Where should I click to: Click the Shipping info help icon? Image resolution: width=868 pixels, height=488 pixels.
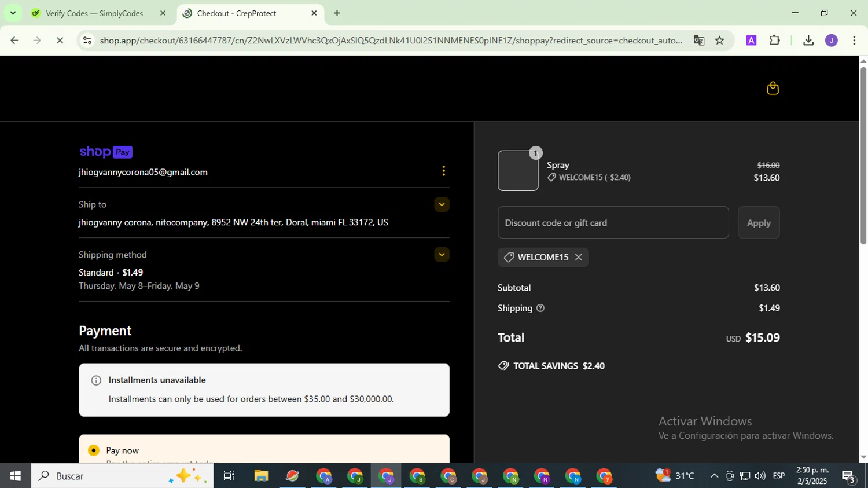540,308
